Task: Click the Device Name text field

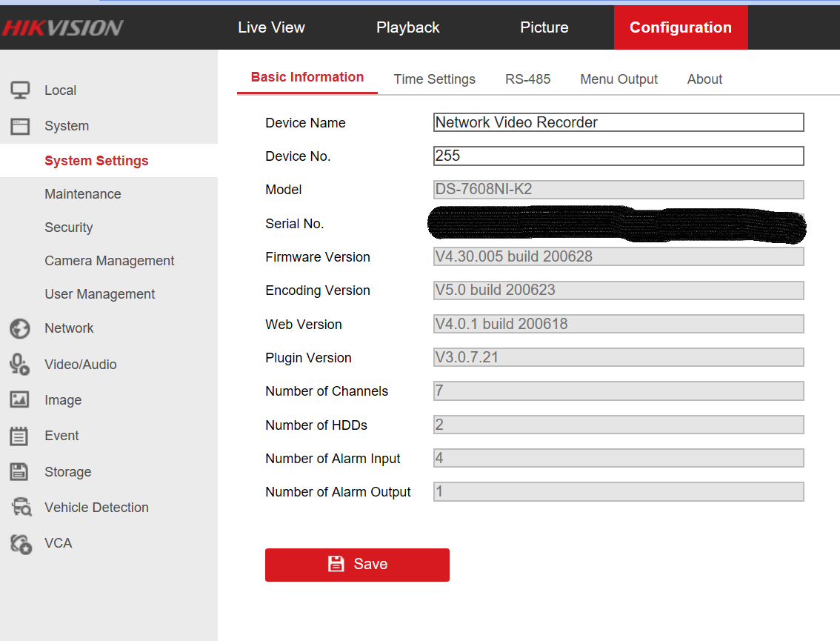Action: [618, 123]
